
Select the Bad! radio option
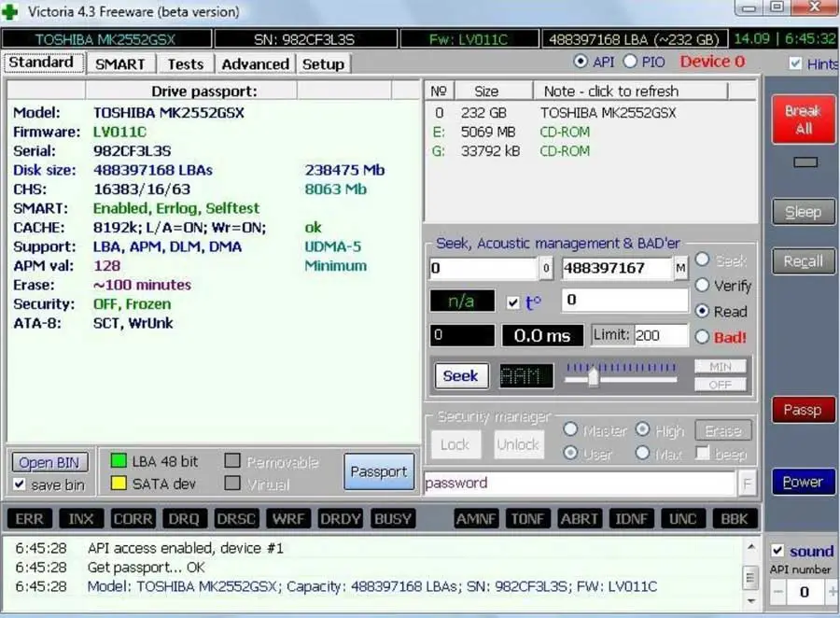point(702,337)
